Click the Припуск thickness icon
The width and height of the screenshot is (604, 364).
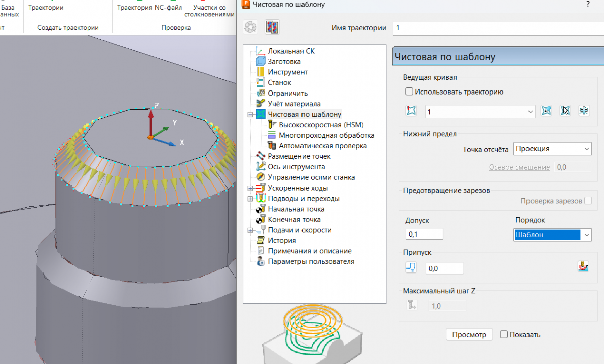pos(411,268)
